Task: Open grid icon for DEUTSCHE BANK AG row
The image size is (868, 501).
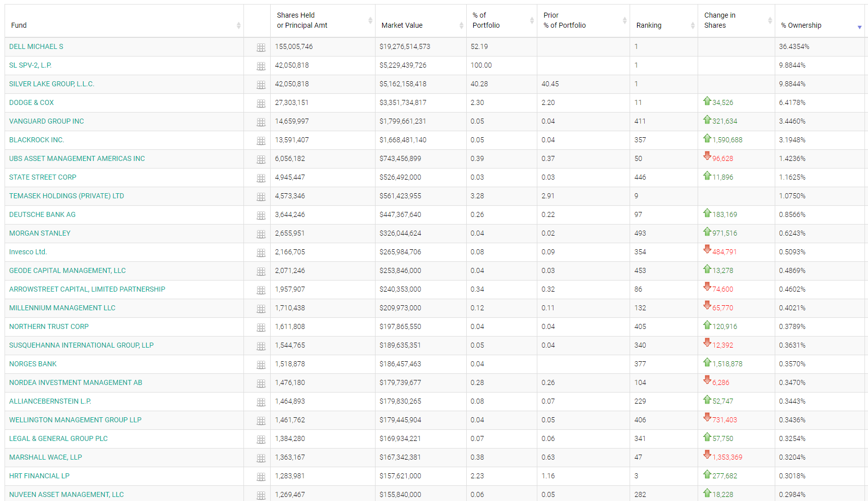Action: tap(261, 215)
